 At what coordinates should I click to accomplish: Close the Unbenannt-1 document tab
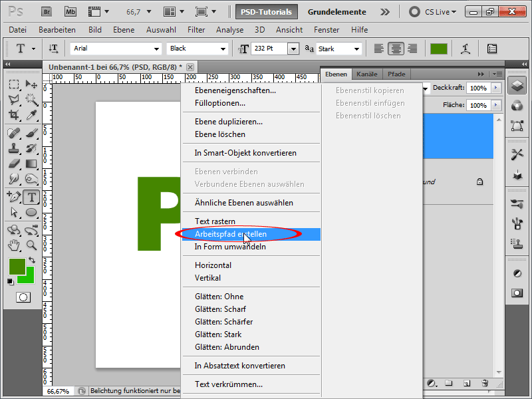click(190, 67)
